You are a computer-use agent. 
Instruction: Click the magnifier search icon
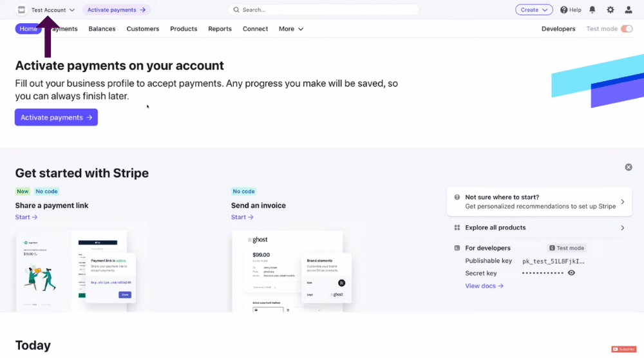[236, 10]
